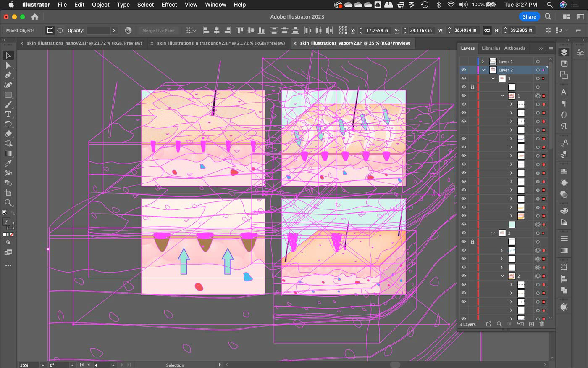Click Layer 2 selection color square

pos(543,70)
